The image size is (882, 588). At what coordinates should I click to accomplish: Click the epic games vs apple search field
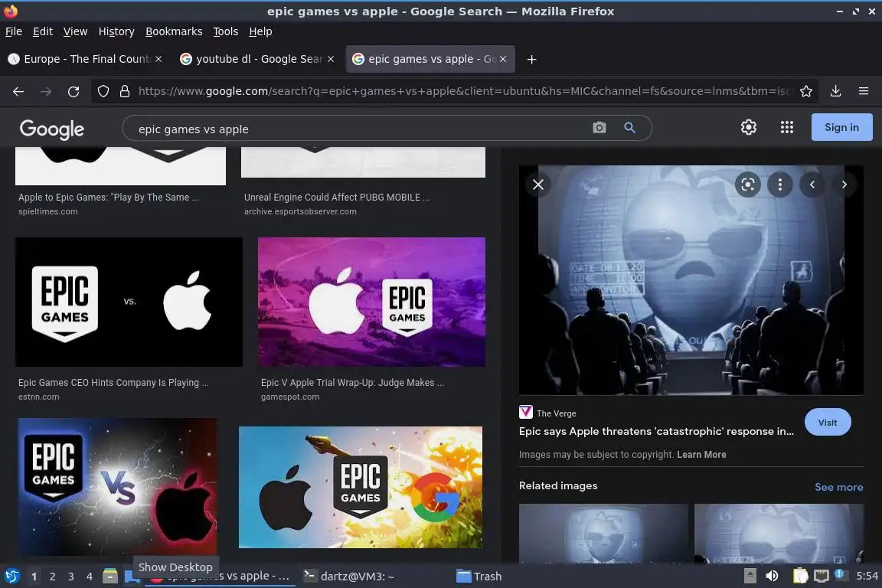pyautogui.click(x=360, y=129)
